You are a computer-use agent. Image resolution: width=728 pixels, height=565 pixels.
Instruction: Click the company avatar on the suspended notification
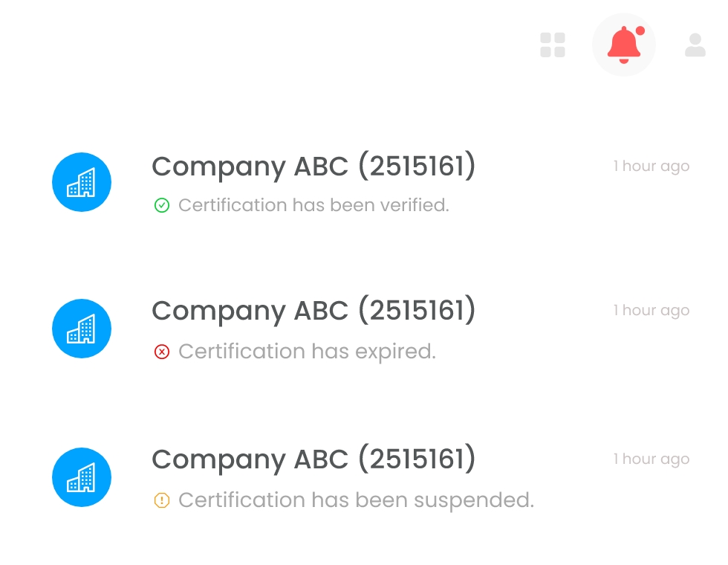click(82, 477)
